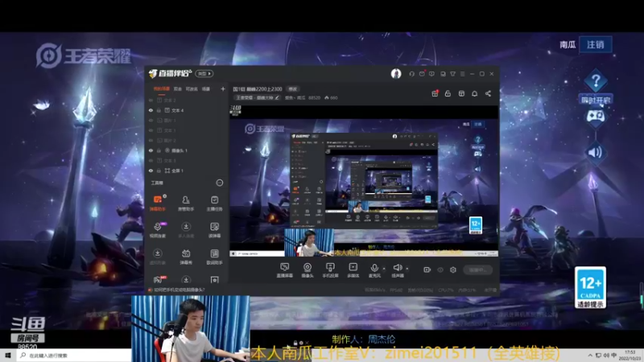Open the bell notification icon
The height and width of the screenshot is (362, 644).
coord(474,93)
